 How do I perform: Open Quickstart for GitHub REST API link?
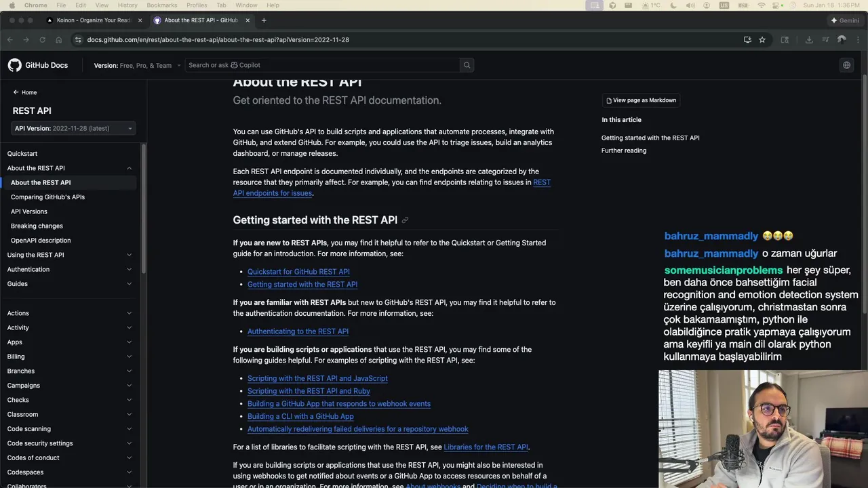tap(298, 272)
